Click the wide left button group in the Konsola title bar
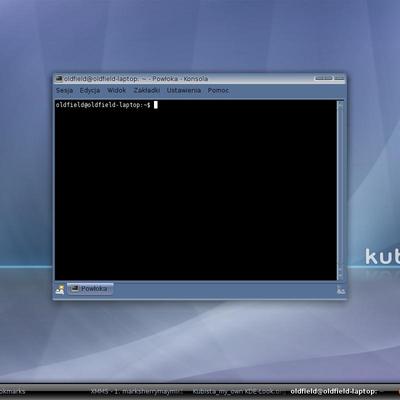The width and height of the screenshot is (400, 400). 323,78
